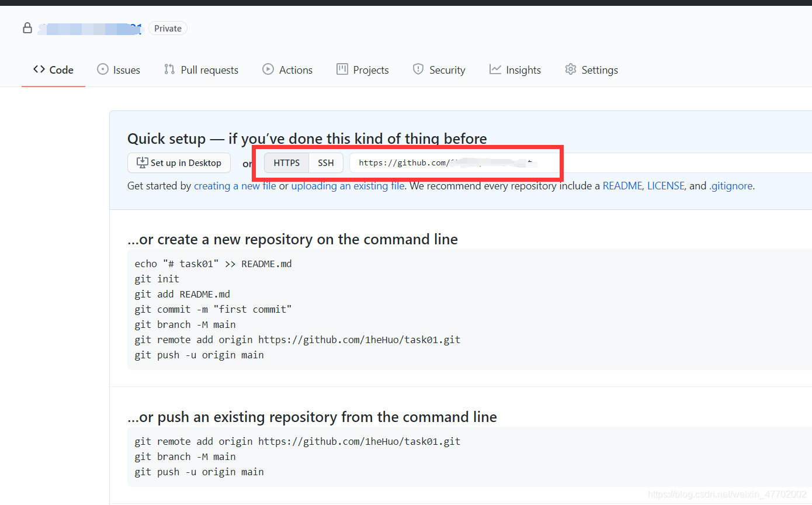Follow the 'creating a new file' link

click(235, 186)
